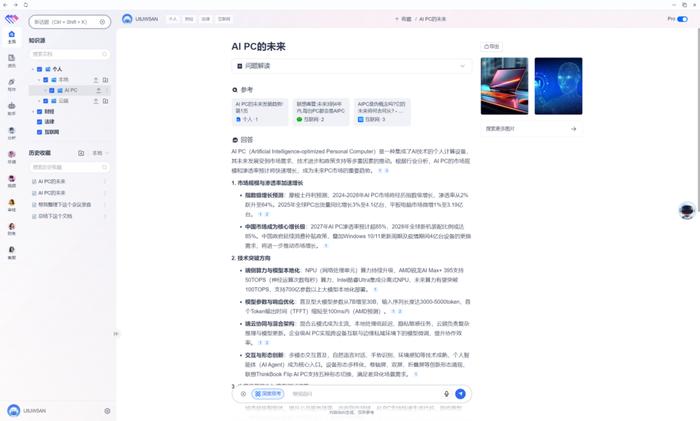Open the 本地 dropdown beside 历史收藏

100,153
